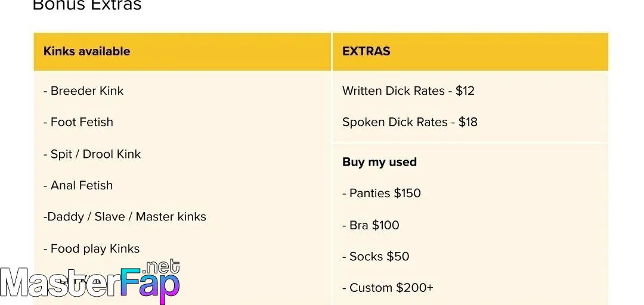The width and height of the screenshot is (644, 305).
Task: Pick the 'Custom $200+' item
Action: 388,288
